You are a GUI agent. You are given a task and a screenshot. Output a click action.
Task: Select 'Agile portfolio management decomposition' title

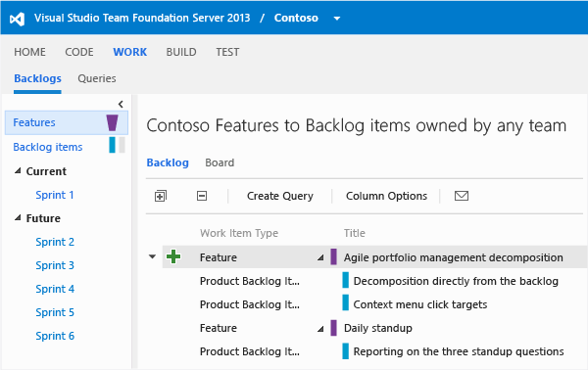point(454,257)
